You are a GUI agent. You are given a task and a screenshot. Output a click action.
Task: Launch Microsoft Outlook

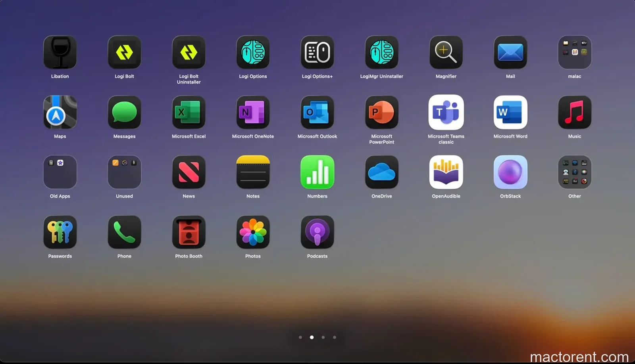click(x=317, y=112)
